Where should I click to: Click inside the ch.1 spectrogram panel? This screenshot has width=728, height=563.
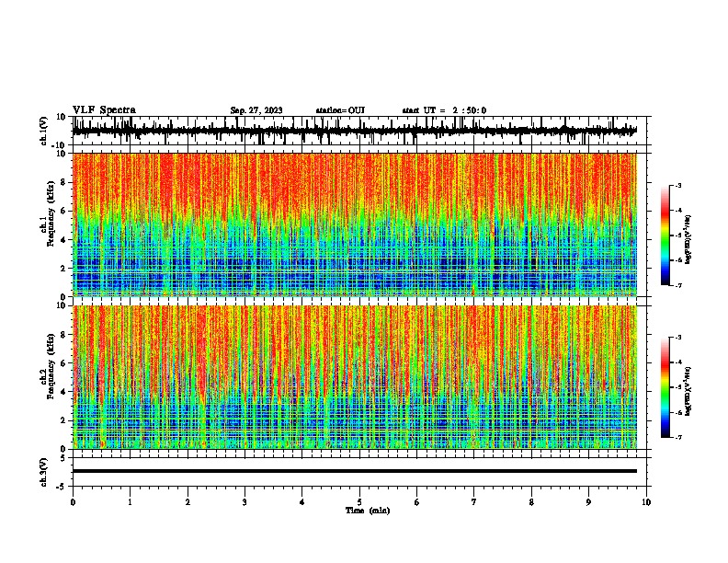point(354,224)
